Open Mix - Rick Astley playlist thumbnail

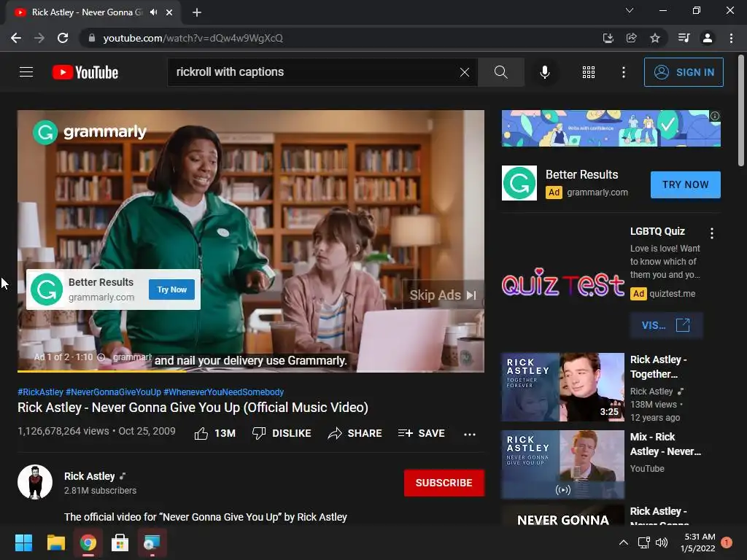tap(562, 464)
